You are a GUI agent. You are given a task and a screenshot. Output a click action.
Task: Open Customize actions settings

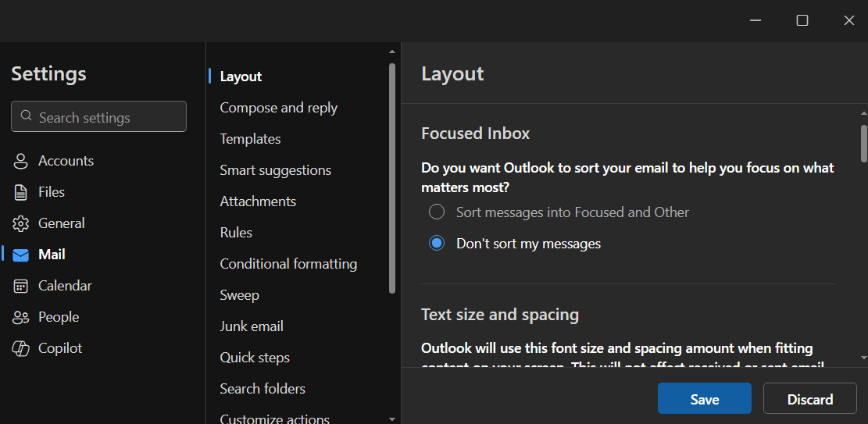tap(274, 419)
